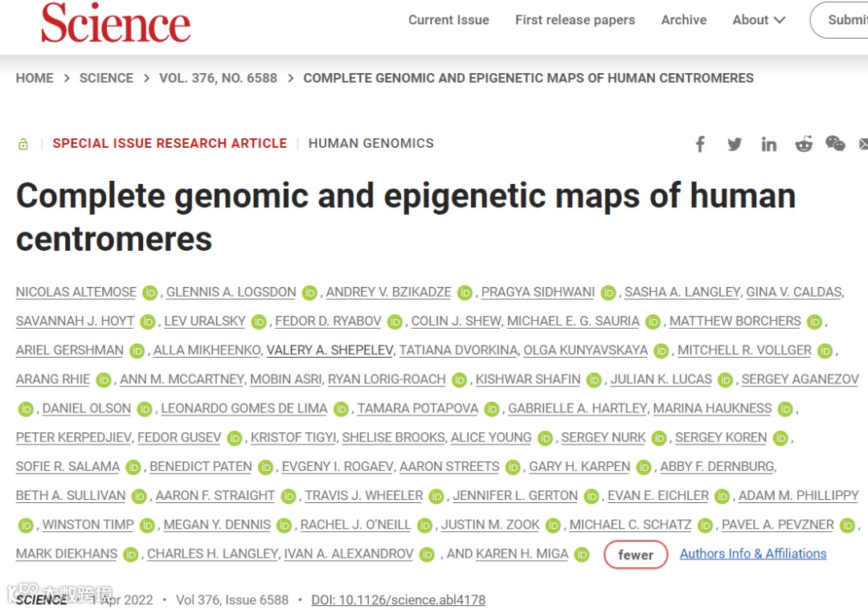Open Current Issue menu item

pyautogui.click(x=448, y=20)
